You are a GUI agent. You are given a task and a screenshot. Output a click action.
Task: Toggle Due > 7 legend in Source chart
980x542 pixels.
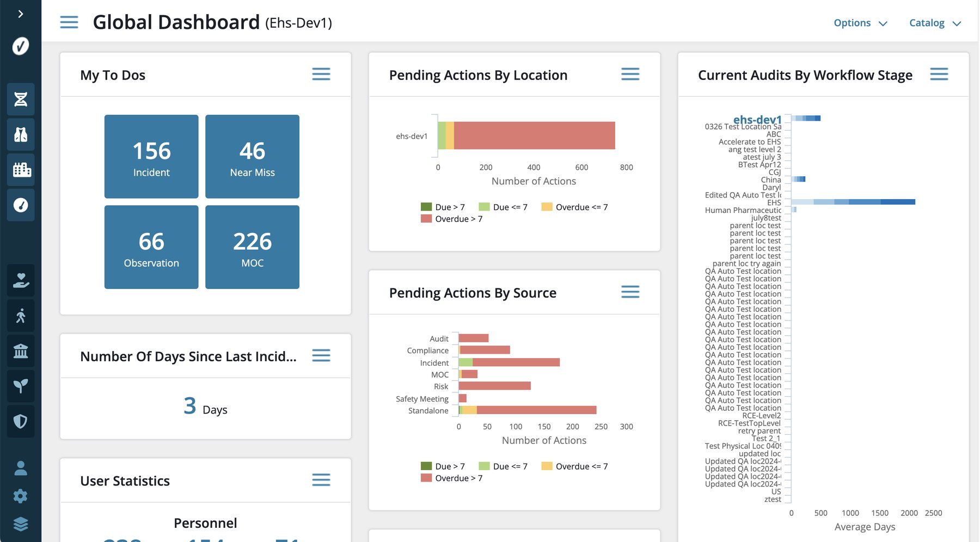[x=443, y=466]
